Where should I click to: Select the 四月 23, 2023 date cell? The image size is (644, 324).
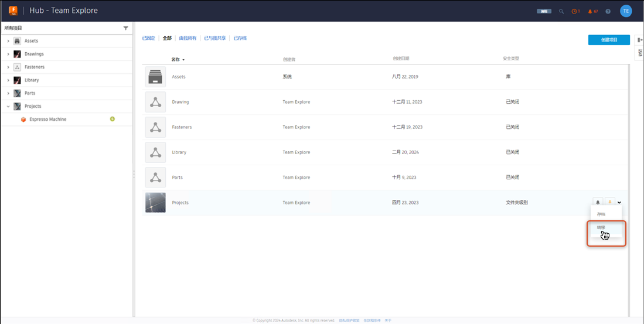click(406, 203)
